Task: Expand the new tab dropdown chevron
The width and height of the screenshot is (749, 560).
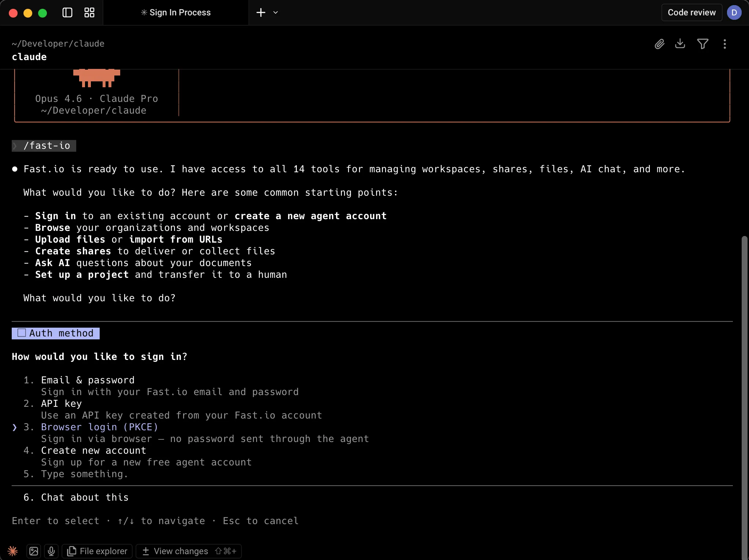Action: (x=276, y=12)
